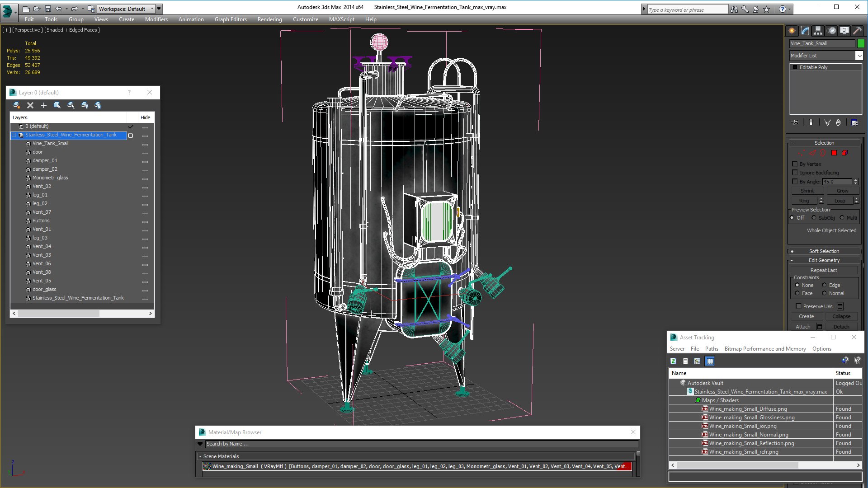868x488 pixels.
Task: Click Select Highlighted Objects and Layers icon
Action: point(57,105)
